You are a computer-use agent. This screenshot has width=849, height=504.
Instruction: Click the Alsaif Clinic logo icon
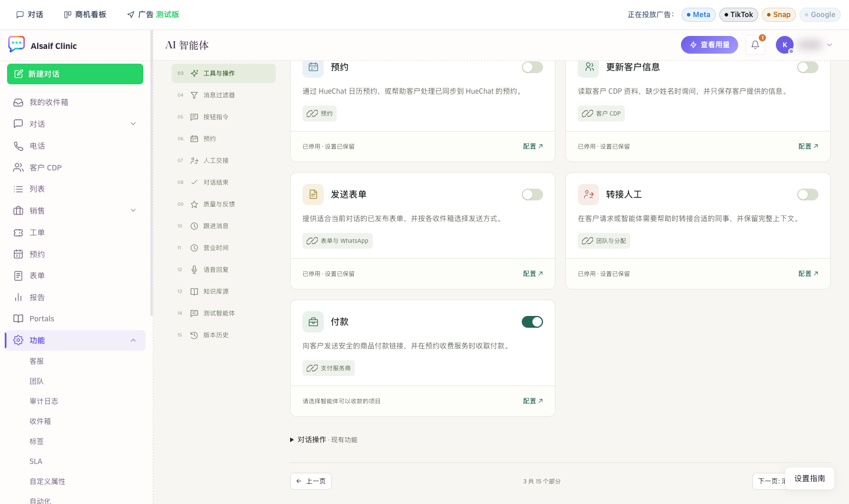point(17,45)
